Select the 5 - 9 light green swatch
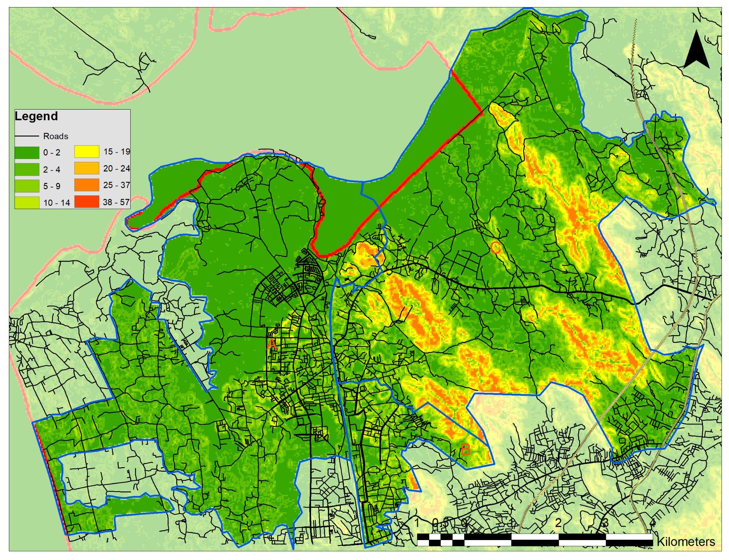729x560 pixels. pos(27,186)
